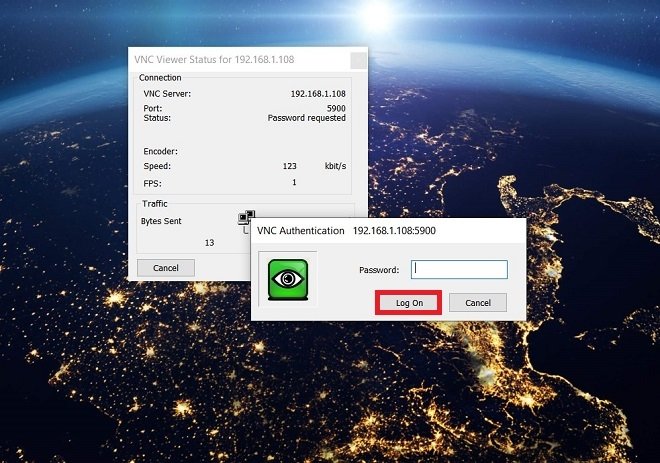Click Cancel in VNC Viewer Status window

[166, 268]
